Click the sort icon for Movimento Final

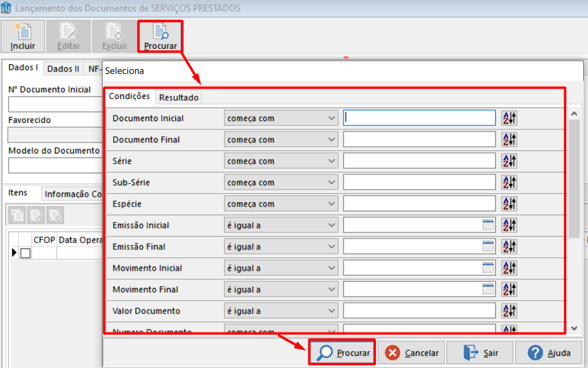pyautogui.click(x=509, y=290)
